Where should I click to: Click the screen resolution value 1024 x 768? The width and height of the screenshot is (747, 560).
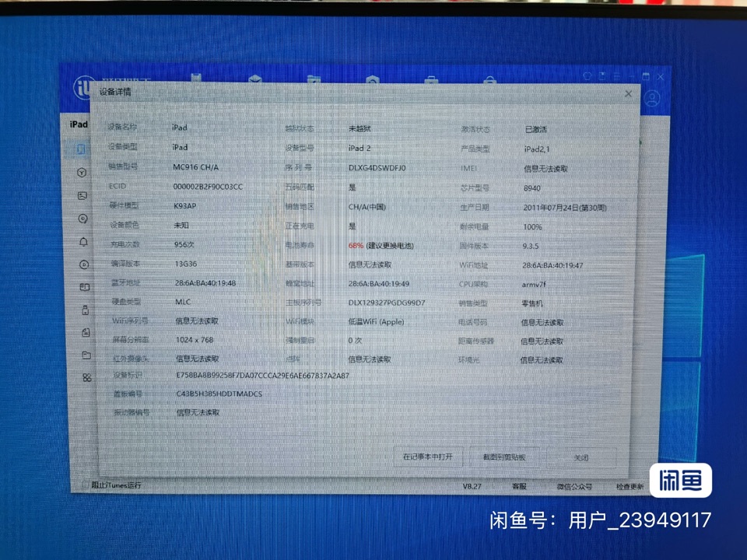(195, 340)
